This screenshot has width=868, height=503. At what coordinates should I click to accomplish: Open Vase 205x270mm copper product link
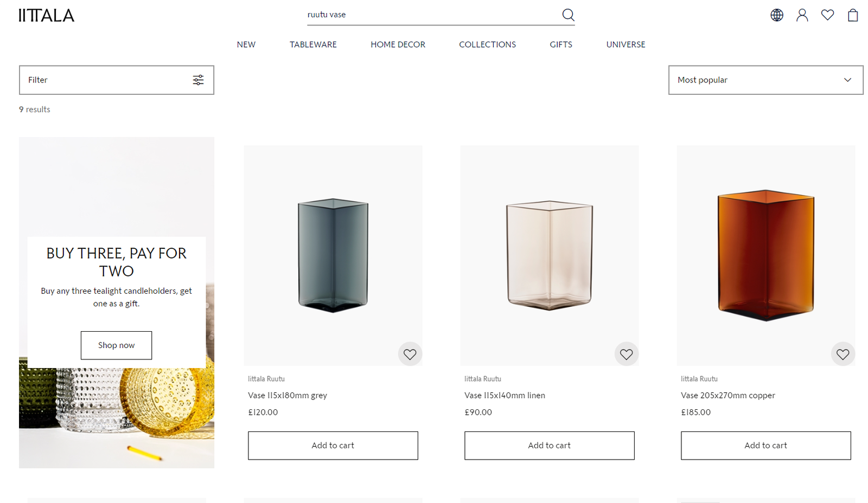727,396
